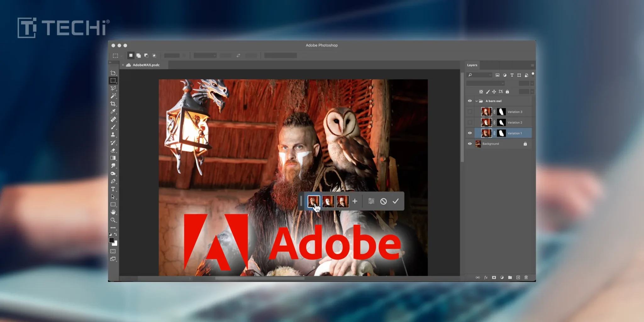Select the History Brush tool

113,142
